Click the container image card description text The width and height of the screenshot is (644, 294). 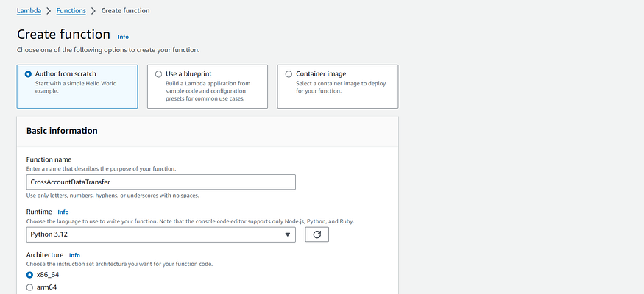[341, 87]
